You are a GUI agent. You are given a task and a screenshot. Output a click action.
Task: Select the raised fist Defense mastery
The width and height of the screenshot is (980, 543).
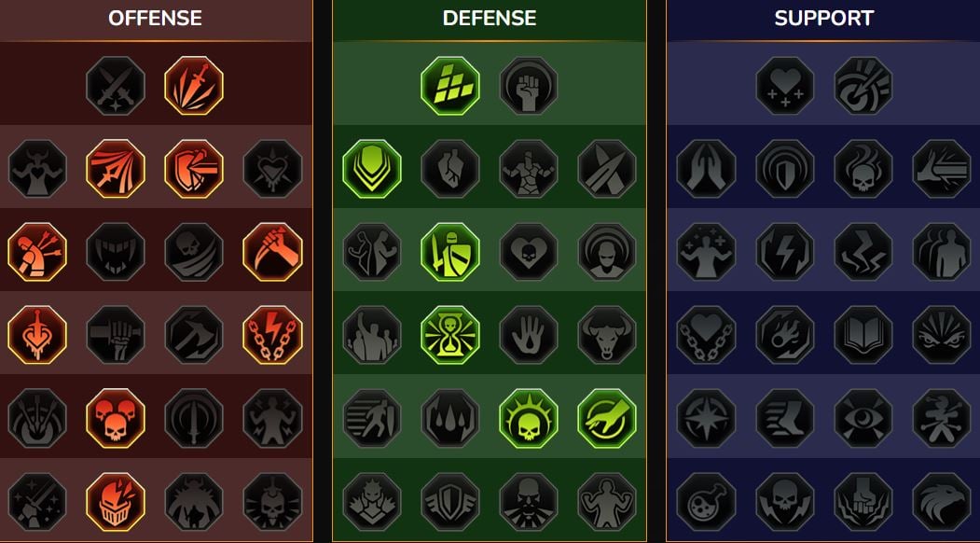(x=529, y=85)
